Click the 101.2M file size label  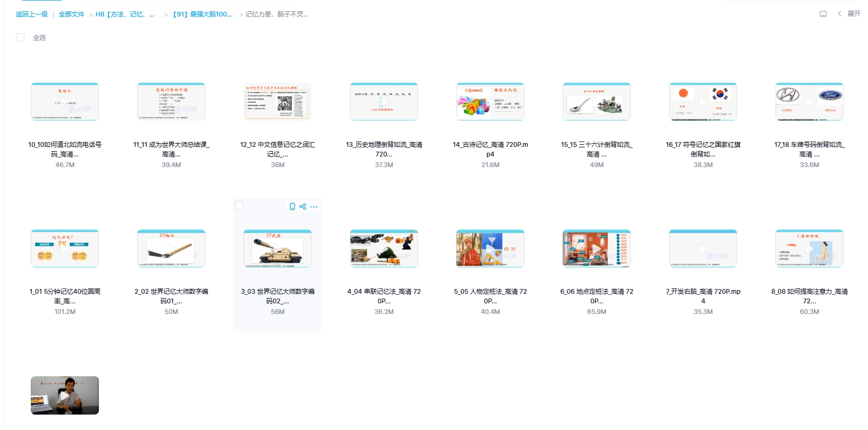pyautogui.click(x=65, y=312)
